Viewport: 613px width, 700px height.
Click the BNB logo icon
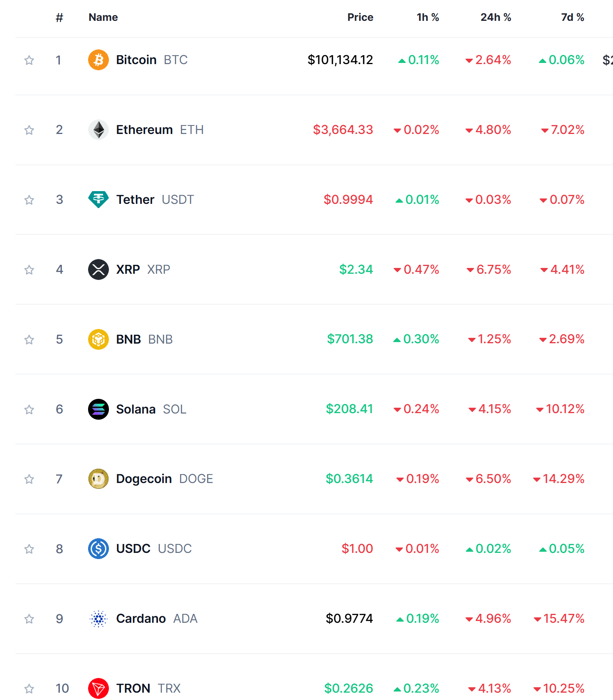tap(99, 339)
